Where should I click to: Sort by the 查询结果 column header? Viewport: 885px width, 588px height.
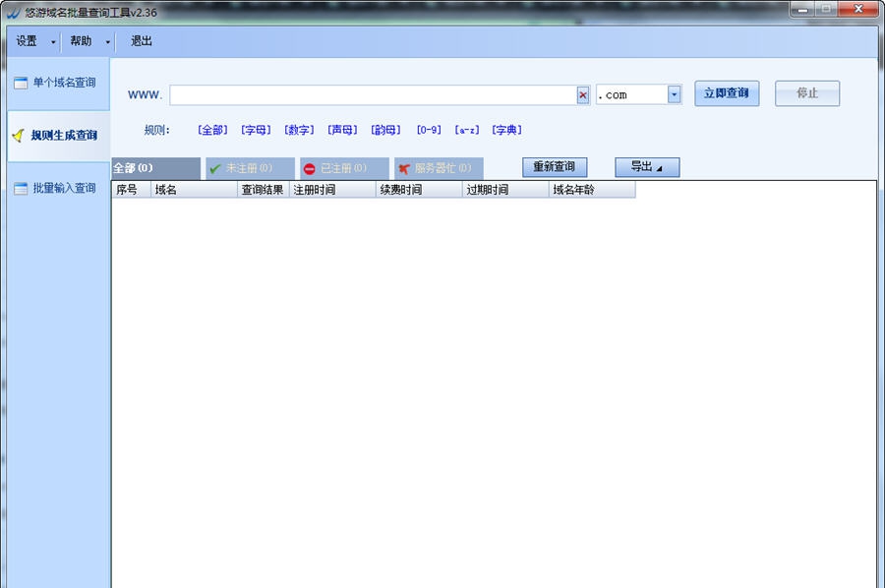[263, 190]
